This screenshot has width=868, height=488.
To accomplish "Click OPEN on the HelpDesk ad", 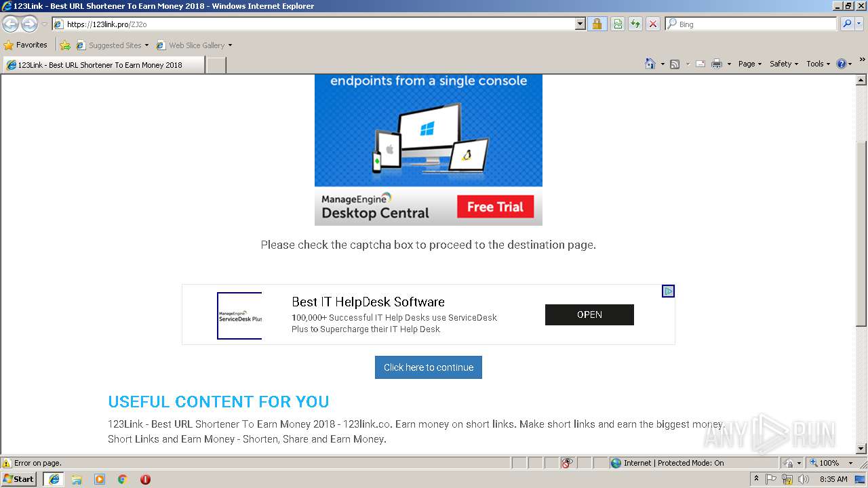I will [x=589, y=314].
